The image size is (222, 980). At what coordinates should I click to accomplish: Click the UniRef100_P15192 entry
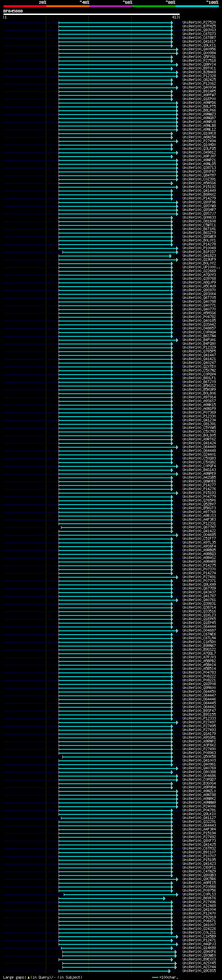tap(199, 187)
